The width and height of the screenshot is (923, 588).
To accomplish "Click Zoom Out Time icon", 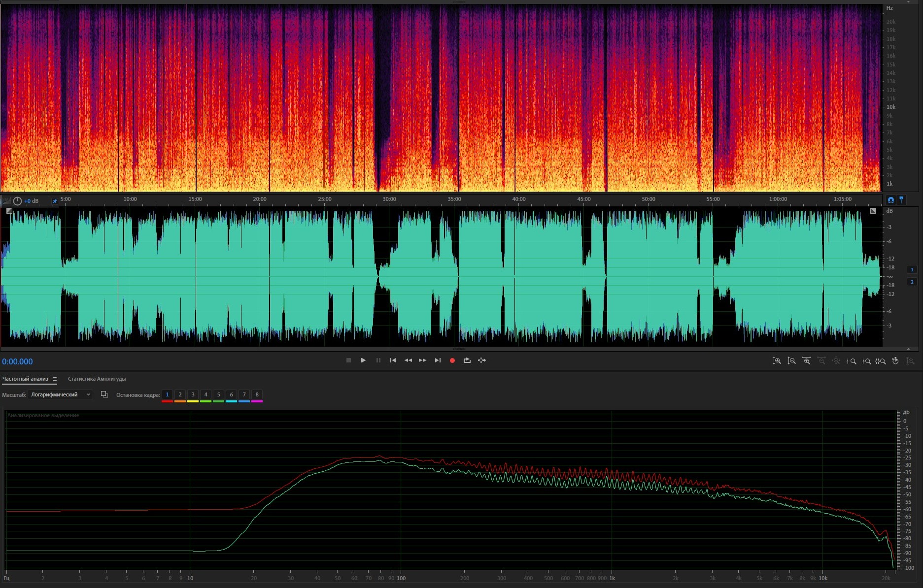I will tap(821, 361).
